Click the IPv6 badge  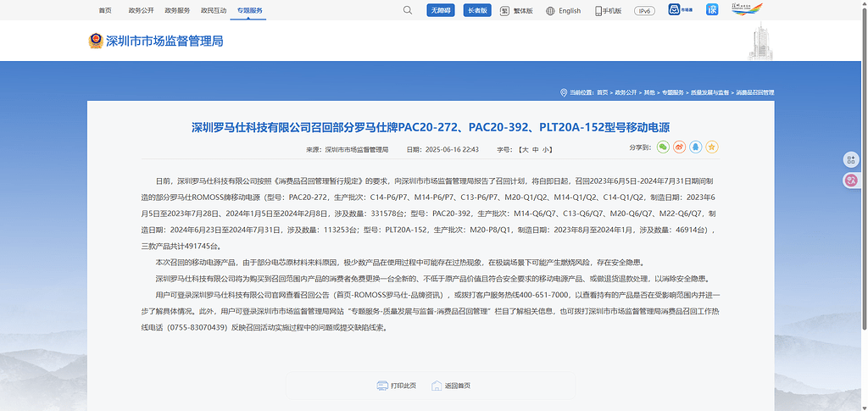click(x=645, y=10)
